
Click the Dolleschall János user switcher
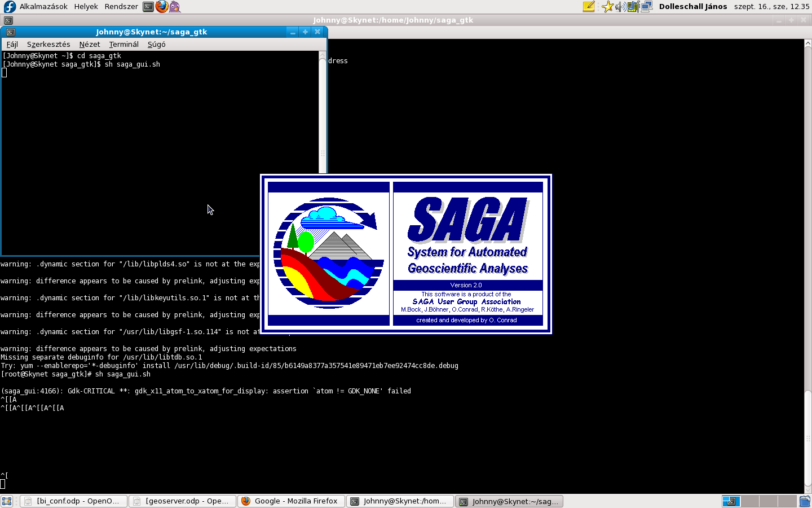(x=693, y=6)
